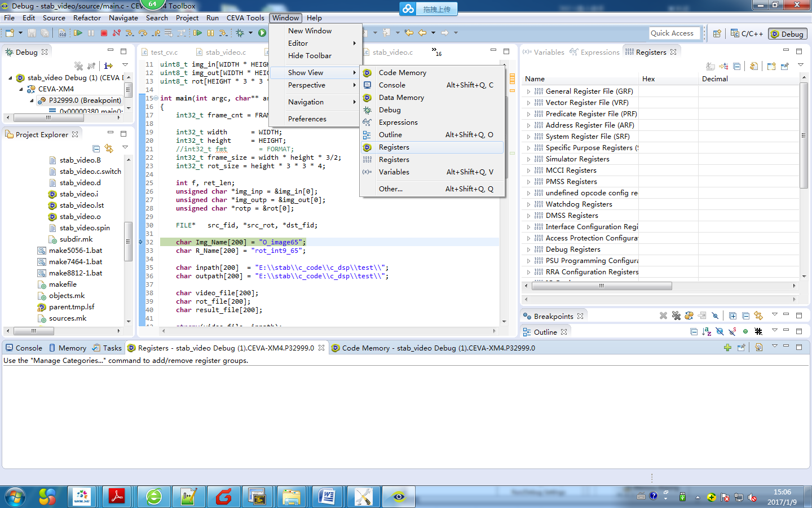Click the Disconnect icon in main toolbar
This screenshot has width=812, height=508.
click(x=117, y=33)
